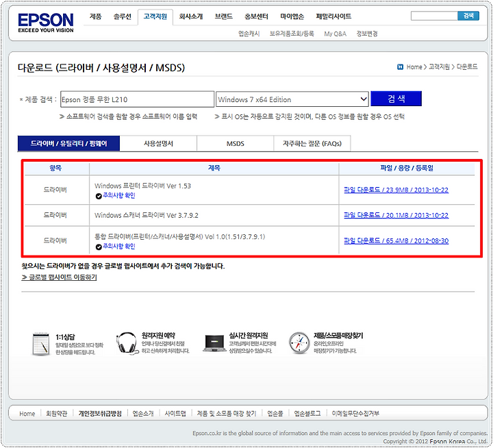Click the 파일 / 용량 / 등록일 column header
Image resolution: width=493 pixels, height=448 pixels.
click(x=407, y=168)
